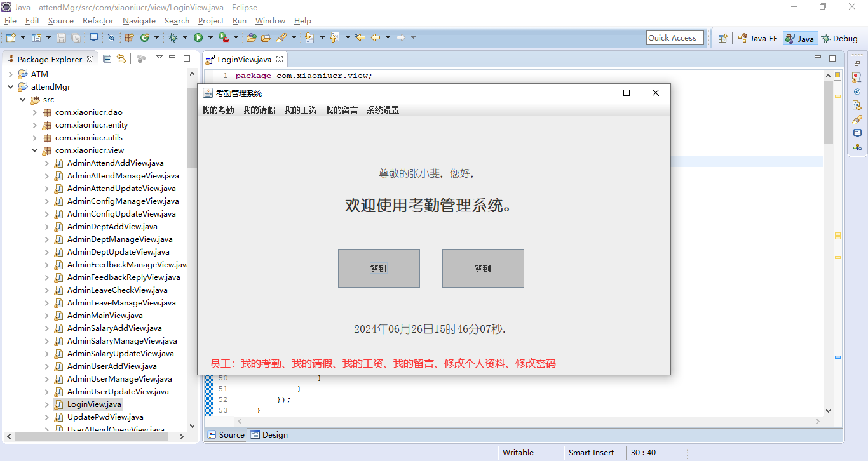Click the Run (green play) toolbar icon

click(198, 38)
